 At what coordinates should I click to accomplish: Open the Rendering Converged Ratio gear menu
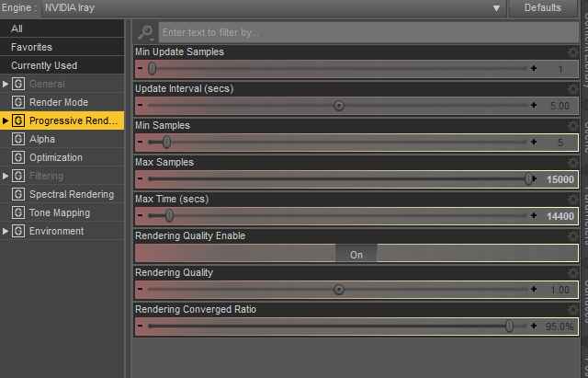coord(574,310)
